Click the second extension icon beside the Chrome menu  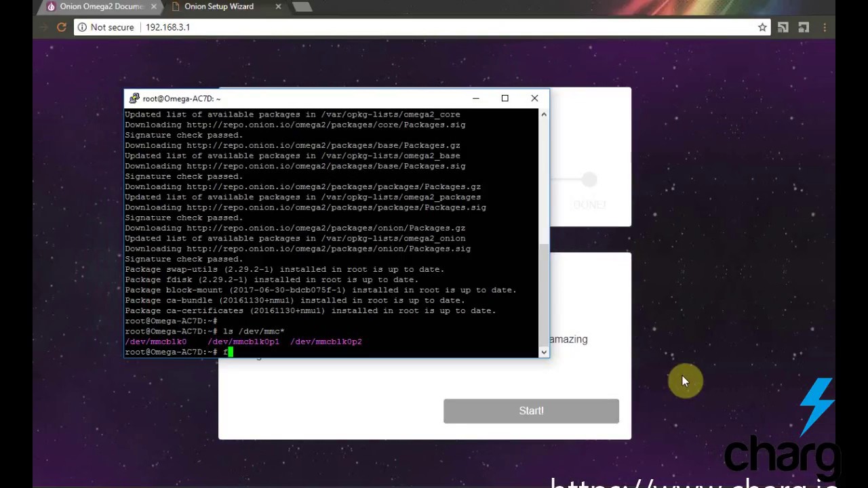pos(804,27)
